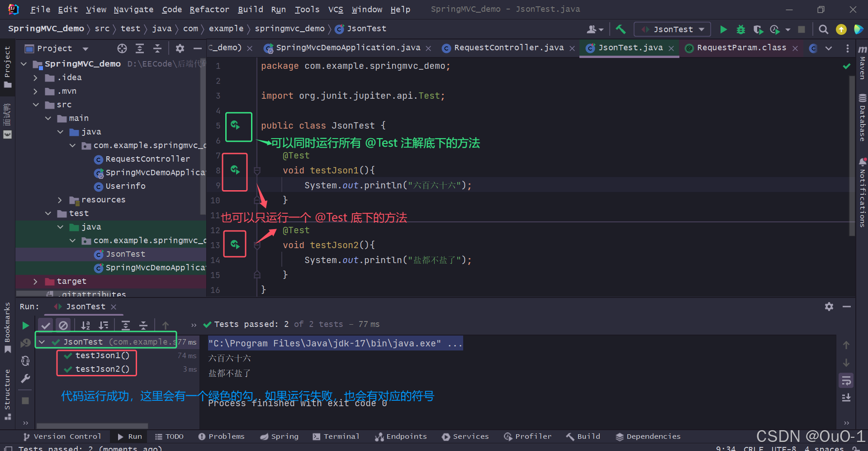Toggle soft-wrap in the run console

[846, 380]
